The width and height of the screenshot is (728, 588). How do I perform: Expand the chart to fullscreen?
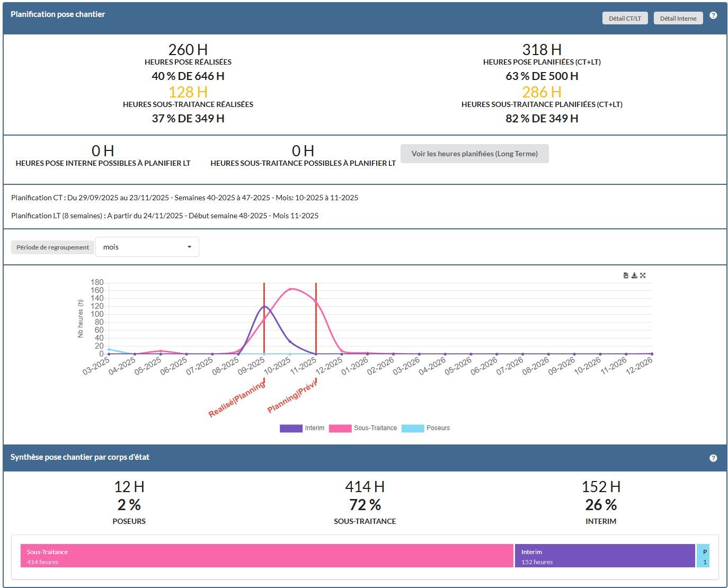[643, 275]
